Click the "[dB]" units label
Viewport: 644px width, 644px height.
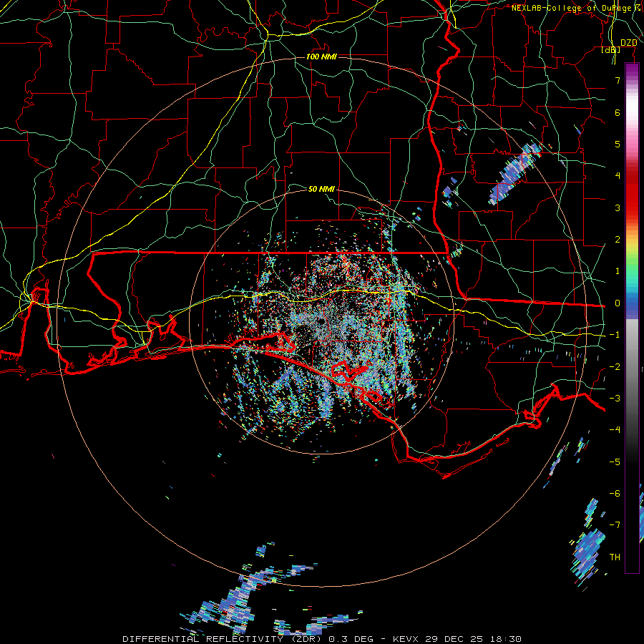[x=611, y=50]
